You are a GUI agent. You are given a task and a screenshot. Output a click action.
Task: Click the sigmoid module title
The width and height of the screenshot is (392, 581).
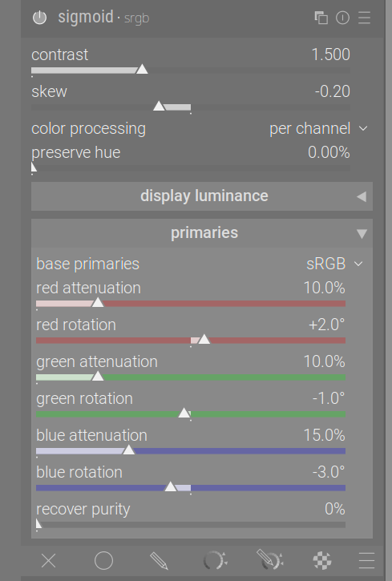pyautogui.click(x=86, y=18)
